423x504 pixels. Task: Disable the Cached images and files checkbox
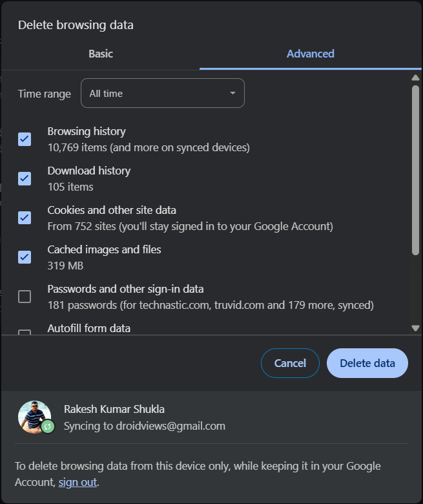click(25, 257)
